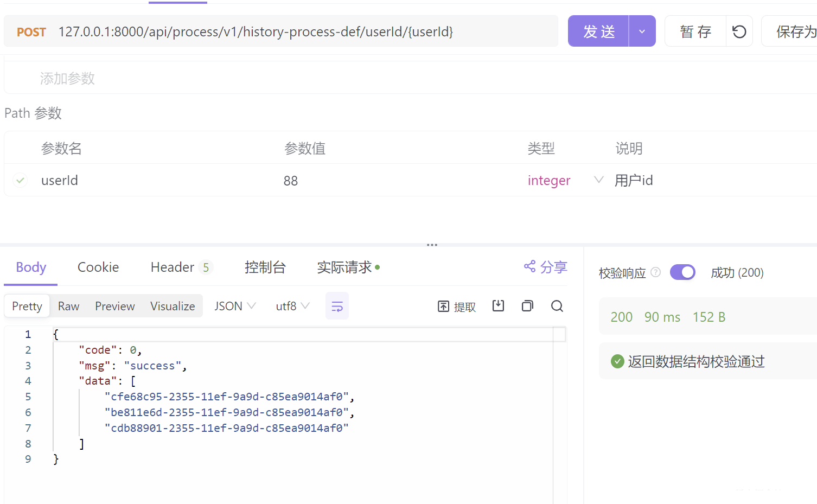Select the POST request method selector
This screenshot has height=504, width=817.
click(x=31, y=32)
